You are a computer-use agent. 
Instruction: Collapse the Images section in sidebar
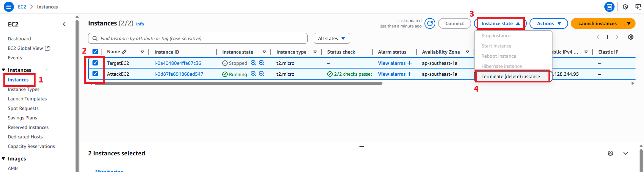click(4, 158)
